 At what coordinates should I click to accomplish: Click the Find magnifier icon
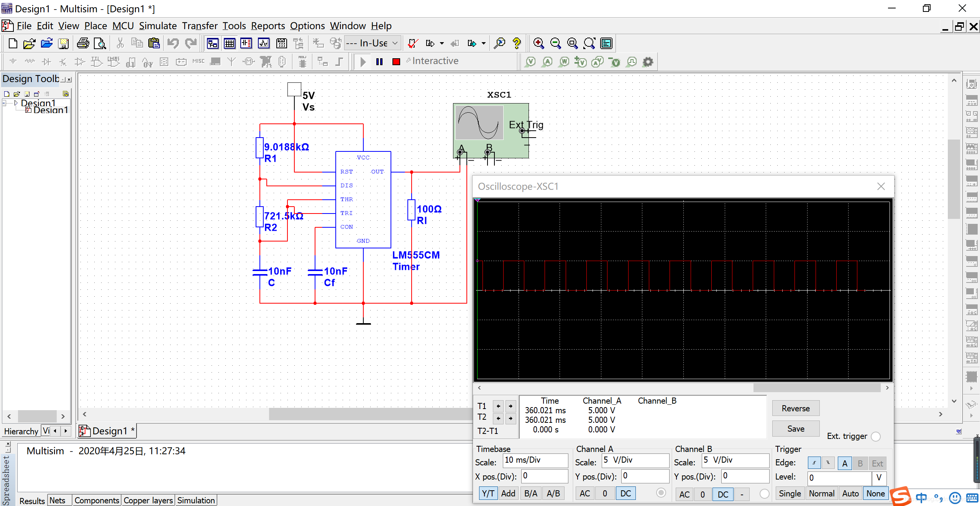click(x=499, y=43)
